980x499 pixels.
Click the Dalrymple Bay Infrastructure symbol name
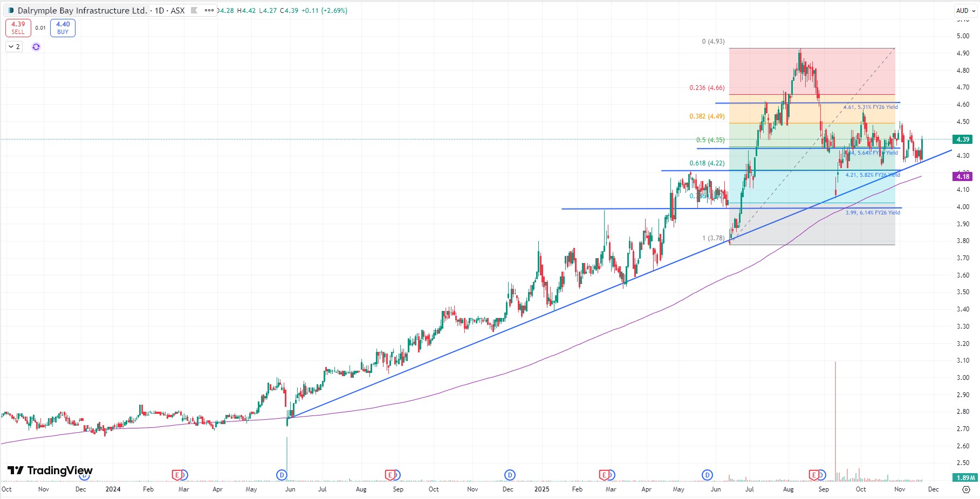coord(82,10)
